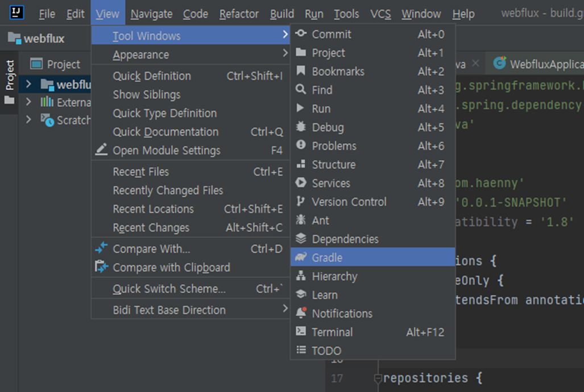Image resolution: width=584 pixels, height=392 pixels.
Task: Click the Problems exclamation icon
Action: tap(301, 145)
